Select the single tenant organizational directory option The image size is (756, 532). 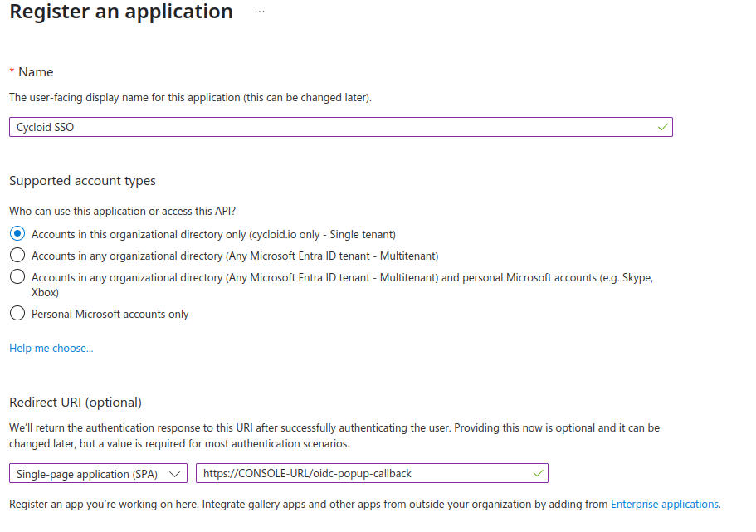pos(17,234)
